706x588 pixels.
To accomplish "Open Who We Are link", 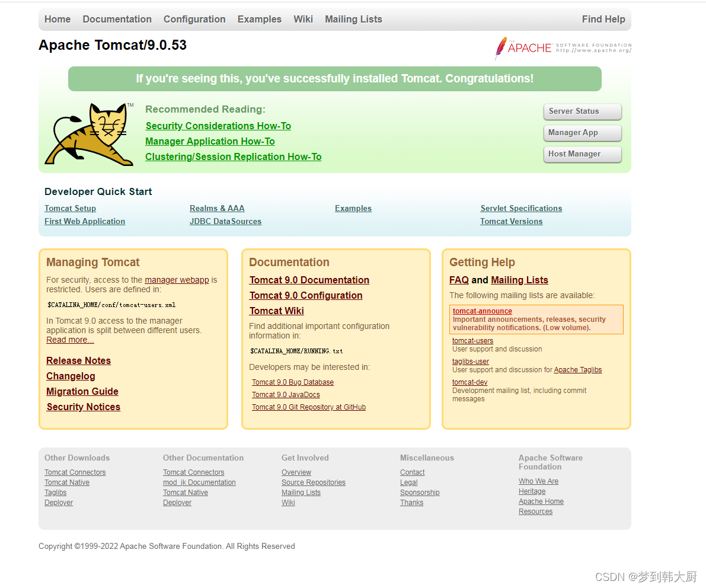I will pyautogui.click(x=538, y=481).
